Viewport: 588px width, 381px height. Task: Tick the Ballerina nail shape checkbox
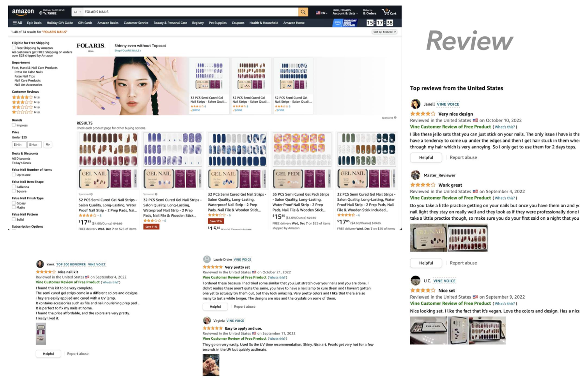click(14, 187)
